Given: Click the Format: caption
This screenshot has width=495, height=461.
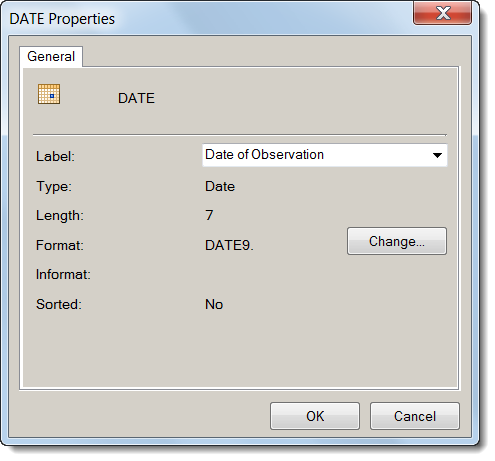Looking at the screenshot, I should point(60,246).
